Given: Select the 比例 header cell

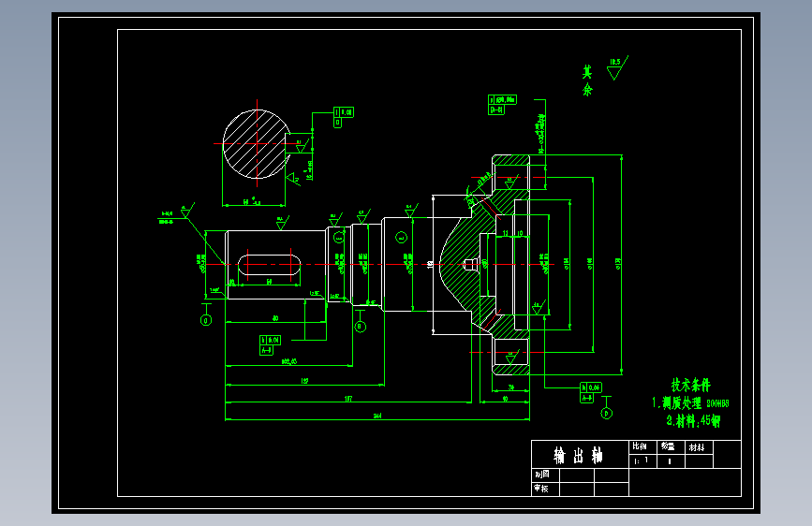Looking at the screenshot, I should [643, 446].
